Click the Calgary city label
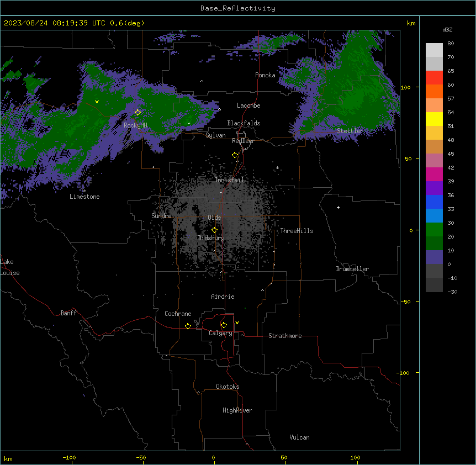The height and width of the screenshot is (465, 476). tap(220, 333)
